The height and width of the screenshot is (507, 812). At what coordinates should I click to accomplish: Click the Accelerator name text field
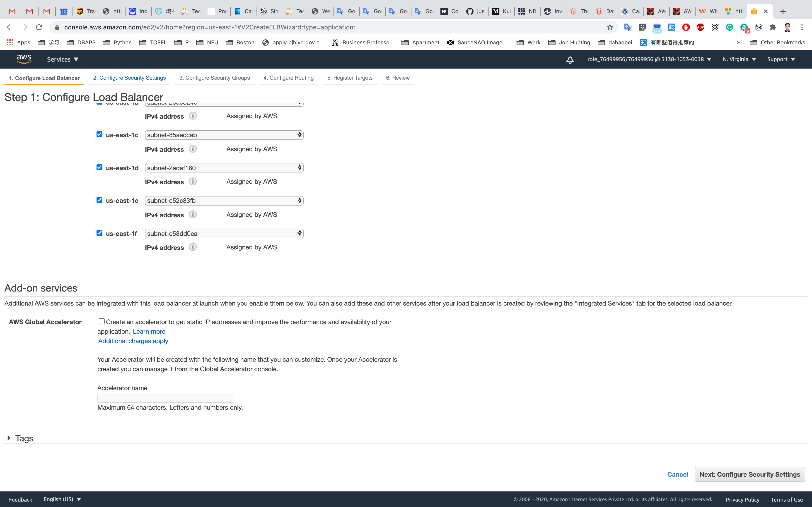pos(165,398)
